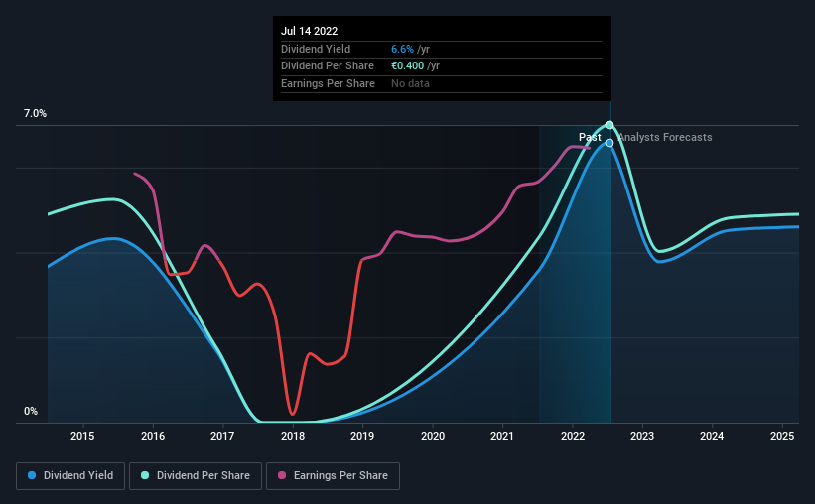Image resolution: width=815 pixels, height=504 pixels.
Task: Click the Past label on chart
Action: click(x=590, y=137)
